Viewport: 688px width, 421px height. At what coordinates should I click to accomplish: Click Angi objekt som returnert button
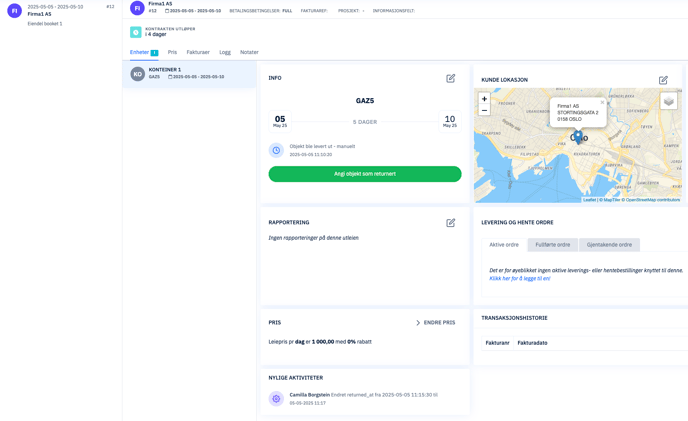[365, 174]
